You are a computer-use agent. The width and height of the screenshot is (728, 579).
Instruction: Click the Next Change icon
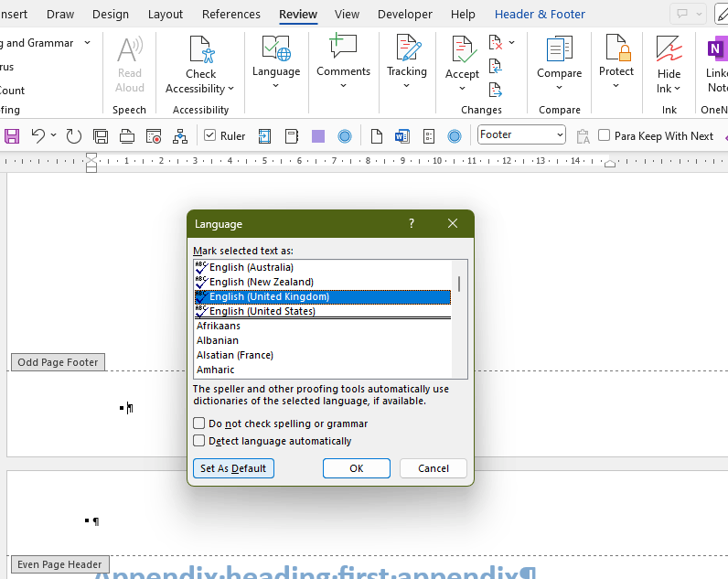(496, 90)
